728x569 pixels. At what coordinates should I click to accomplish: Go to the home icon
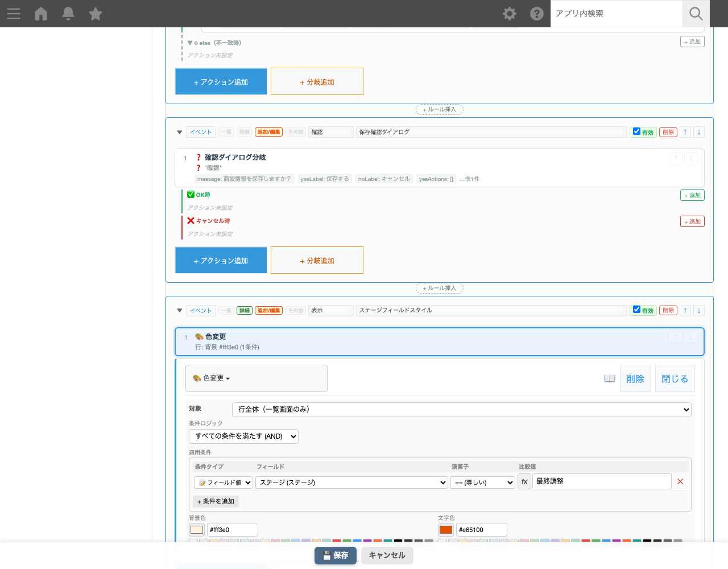click(x=41, y=14)
